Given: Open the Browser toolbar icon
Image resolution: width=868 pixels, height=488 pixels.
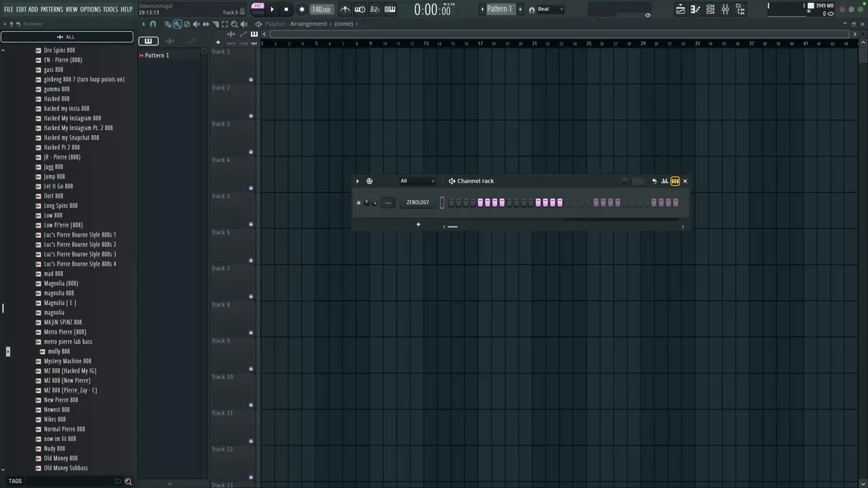Looking at the screenshot, I should [741, 9].
